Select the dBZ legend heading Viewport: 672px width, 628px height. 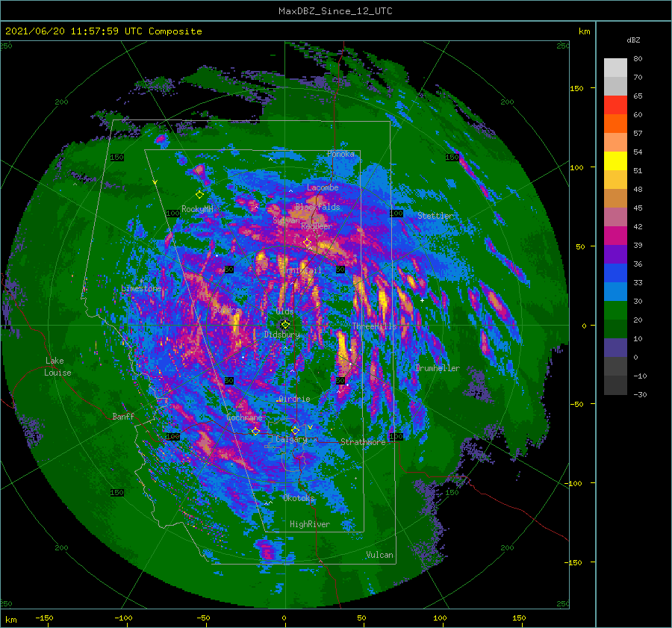pyautogui.click(x=633, y=40)
